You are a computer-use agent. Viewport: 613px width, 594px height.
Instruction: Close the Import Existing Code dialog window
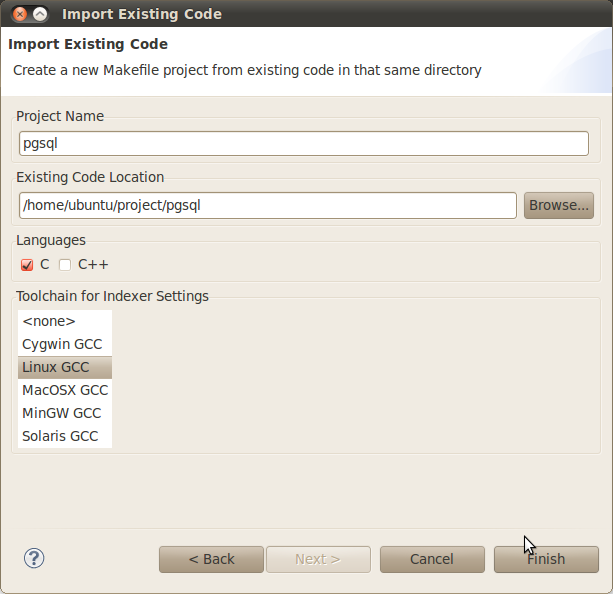click(x=17, y=14)
